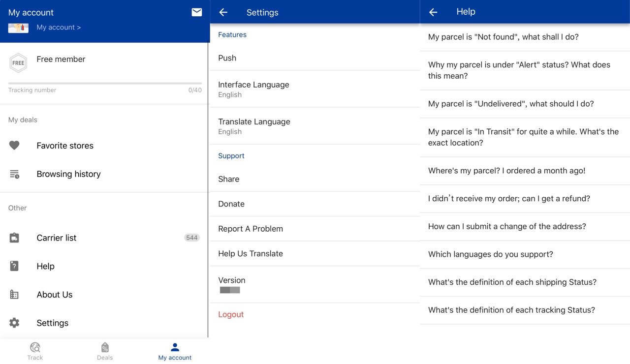Go back from the Settings screen
Image resolution: width=630 pixels, height=364 pixels.
[x=223, y=12]
